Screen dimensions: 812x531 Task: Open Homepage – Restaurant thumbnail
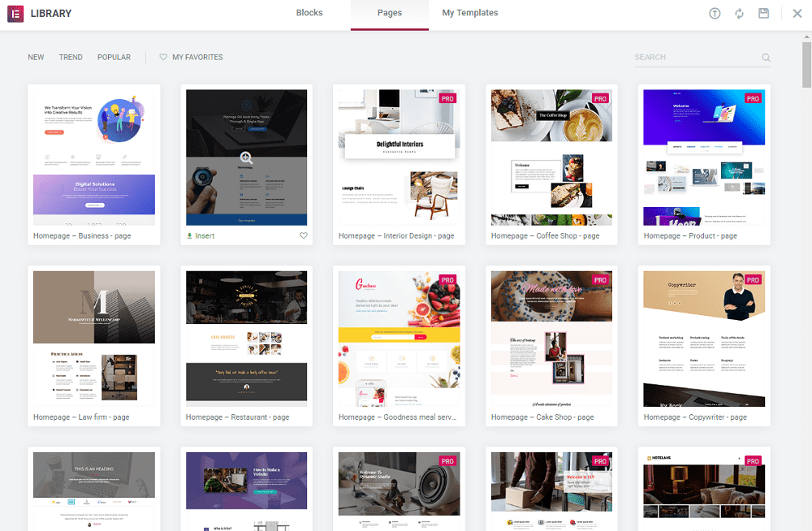pos(247,339)
